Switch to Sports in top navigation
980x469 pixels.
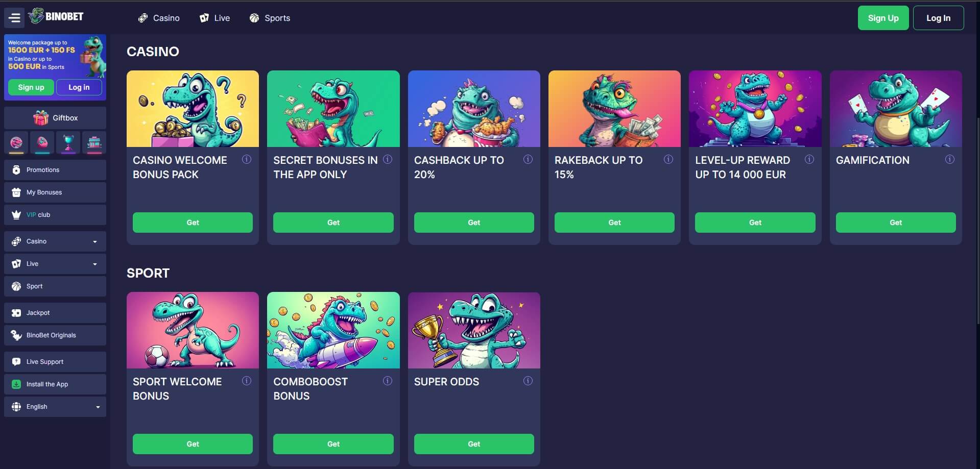(270, 18)
